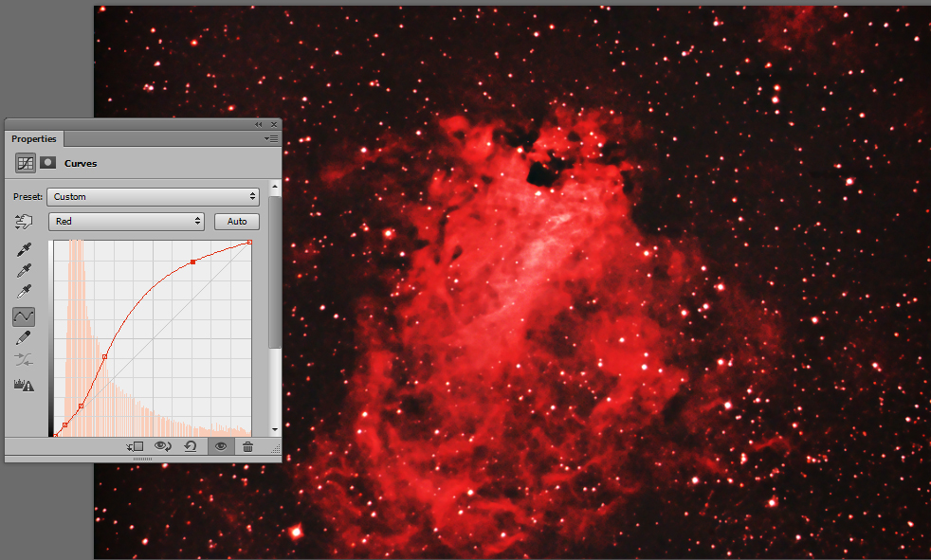This screenshot has height=560, width=931.
Task: Open the Preset dropdown showing Custom
Action: pos(154,196)
